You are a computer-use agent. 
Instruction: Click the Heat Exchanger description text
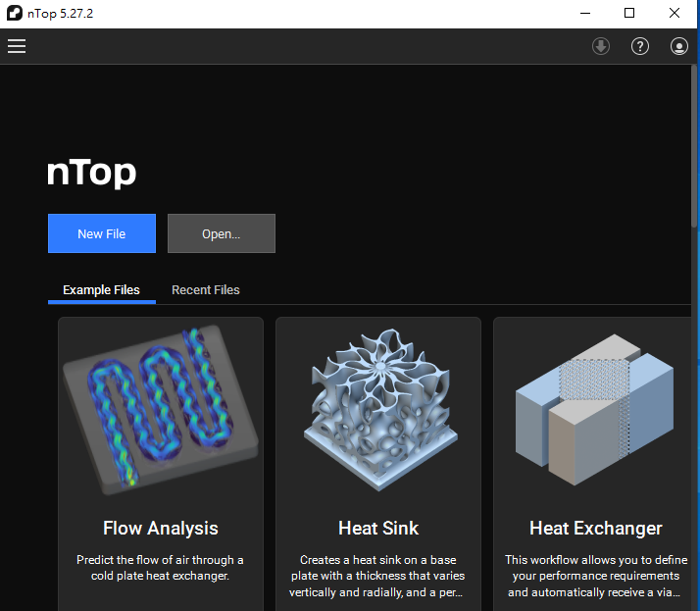coord(596,576)
